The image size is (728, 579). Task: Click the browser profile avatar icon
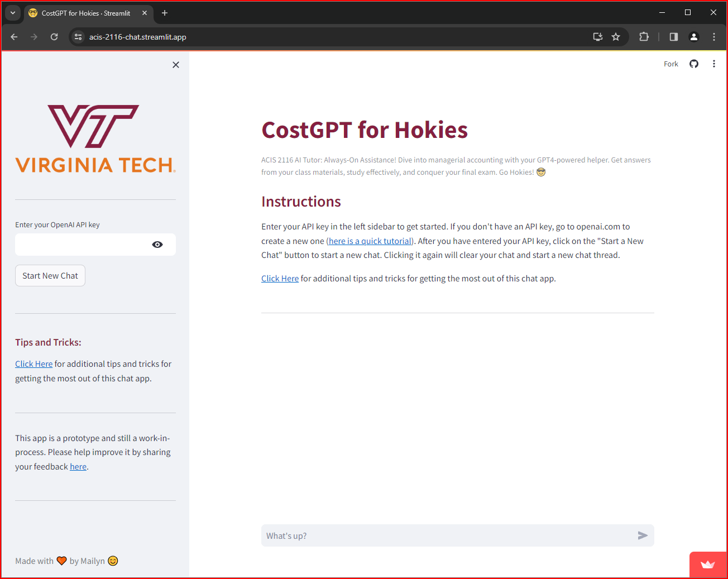(x=693, y=37)
